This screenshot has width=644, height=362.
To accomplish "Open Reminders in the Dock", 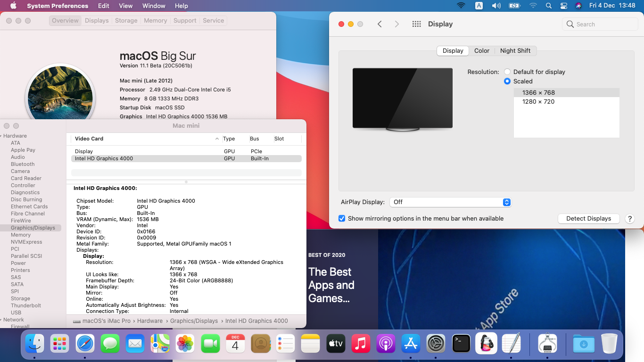I will (x=286, y=344).
